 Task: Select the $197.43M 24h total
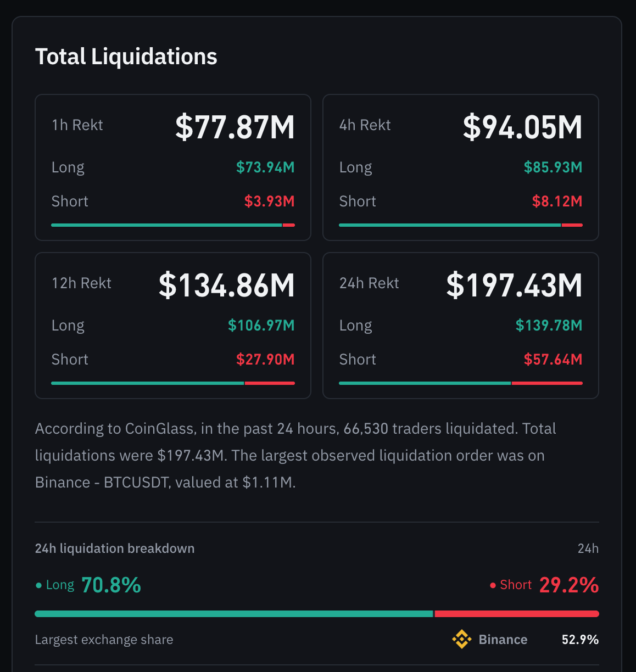click(x=514, y=285)
